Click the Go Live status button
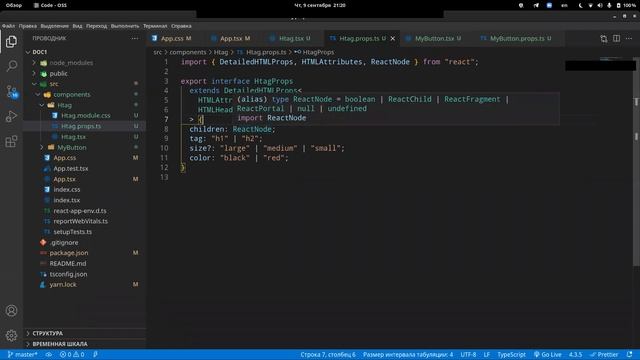 click(x=547, y=354)
